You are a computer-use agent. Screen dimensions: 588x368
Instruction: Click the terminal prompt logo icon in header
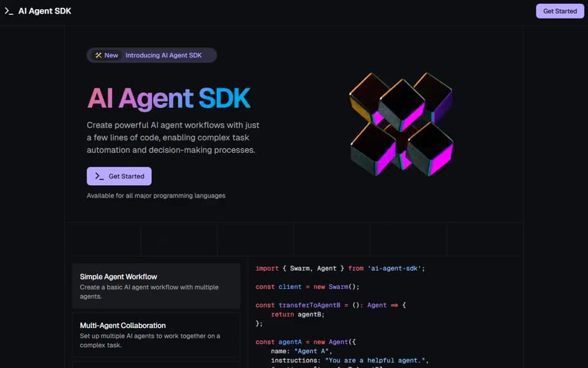9,11
